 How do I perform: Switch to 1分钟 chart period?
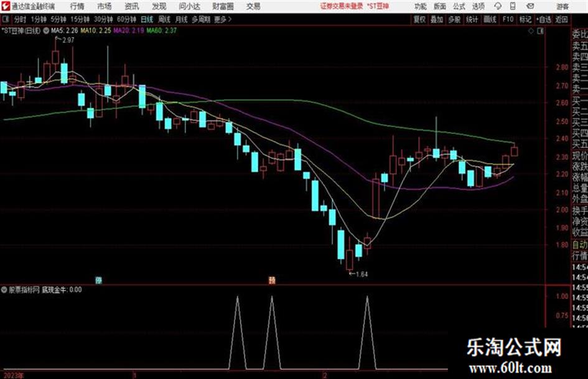(x=38, y=19)
